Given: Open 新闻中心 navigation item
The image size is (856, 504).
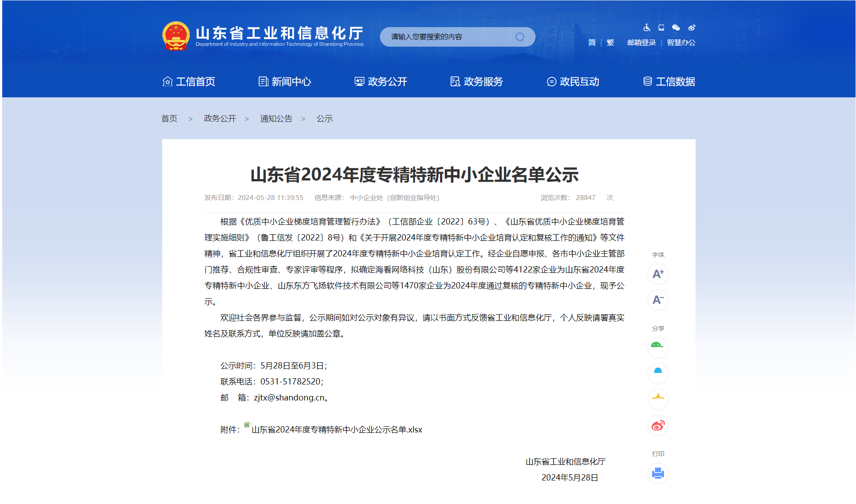Looking at the screenshot, I should (285, 82).
